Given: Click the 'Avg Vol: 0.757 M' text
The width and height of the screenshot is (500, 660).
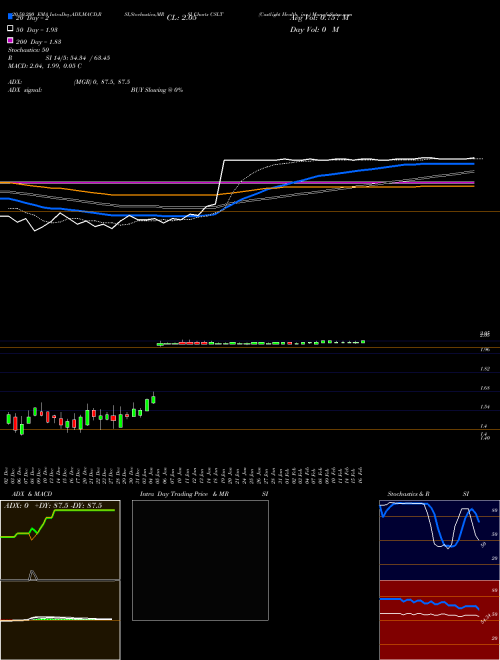Looking at the screenshot, I should (320, 18).
